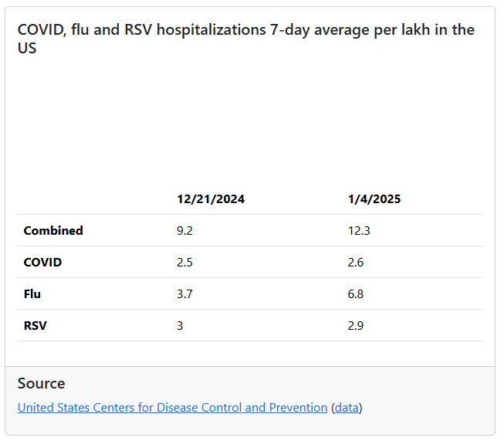Click the COVID value 2.5 cell
504x441 pixels.
185,263
